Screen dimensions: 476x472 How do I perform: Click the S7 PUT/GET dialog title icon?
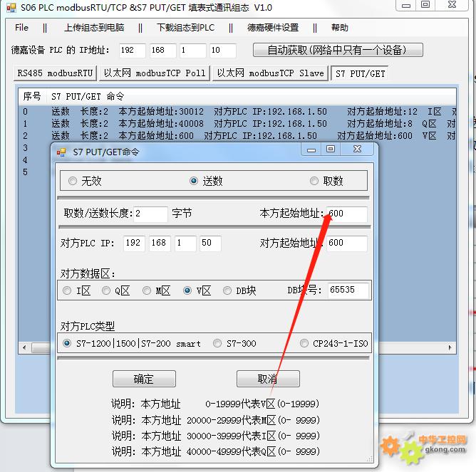pos(61,152)
